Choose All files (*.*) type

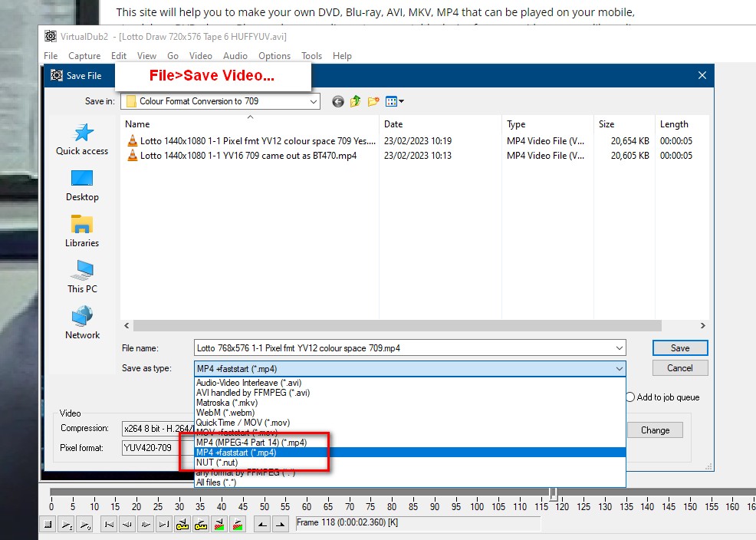click(410, 482)
